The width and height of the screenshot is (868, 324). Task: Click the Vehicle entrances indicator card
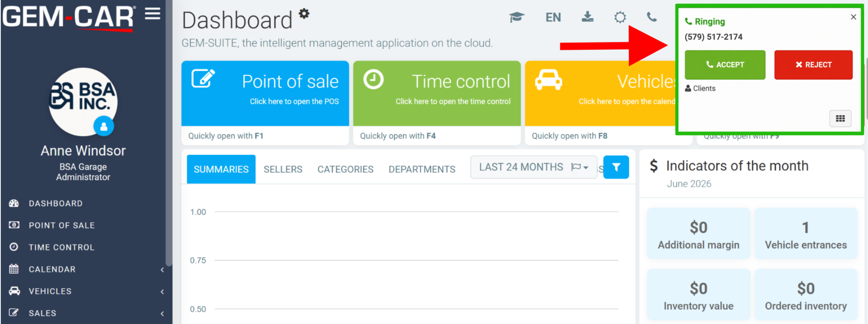pos(806,233)
